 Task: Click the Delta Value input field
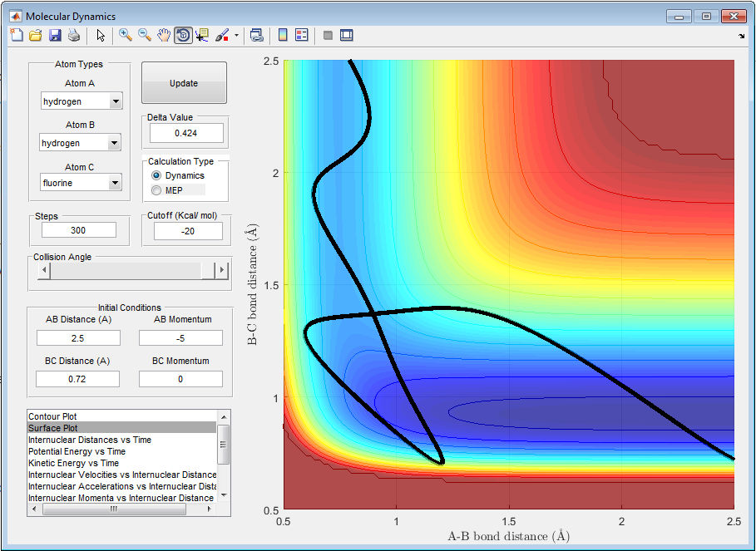click(x=186, y=133)
